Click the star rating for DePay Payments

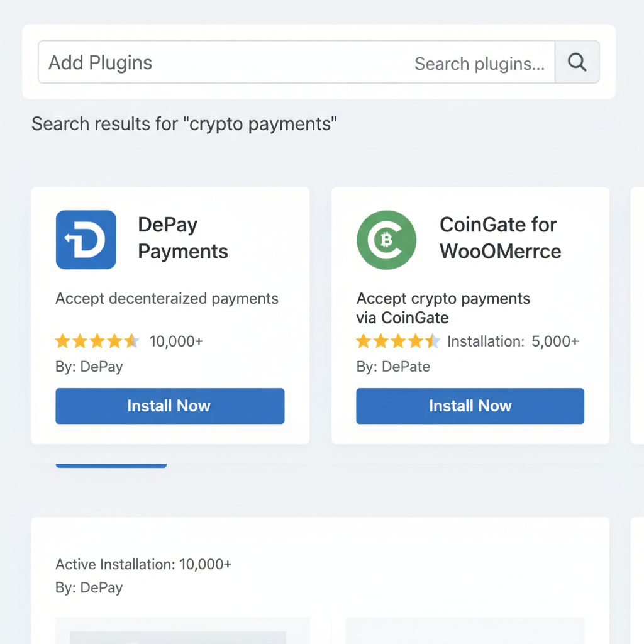coord(97,341)
